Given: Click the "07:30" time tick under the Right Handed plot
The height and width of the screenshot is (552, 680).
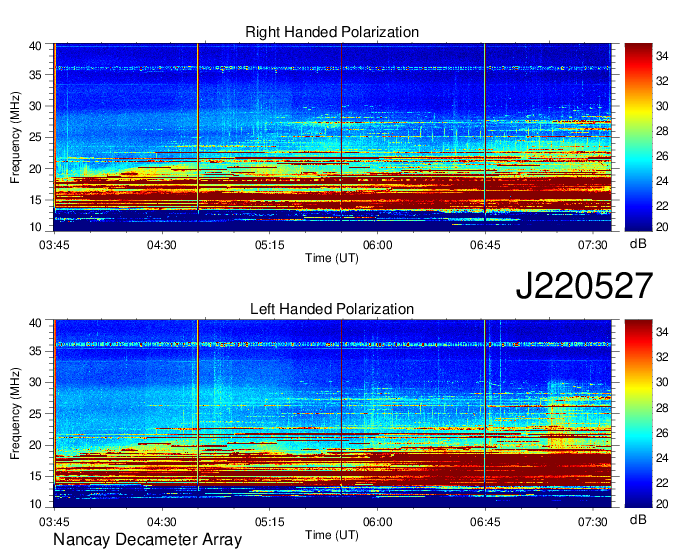Looking at the screenshot, I should (592, 245).
